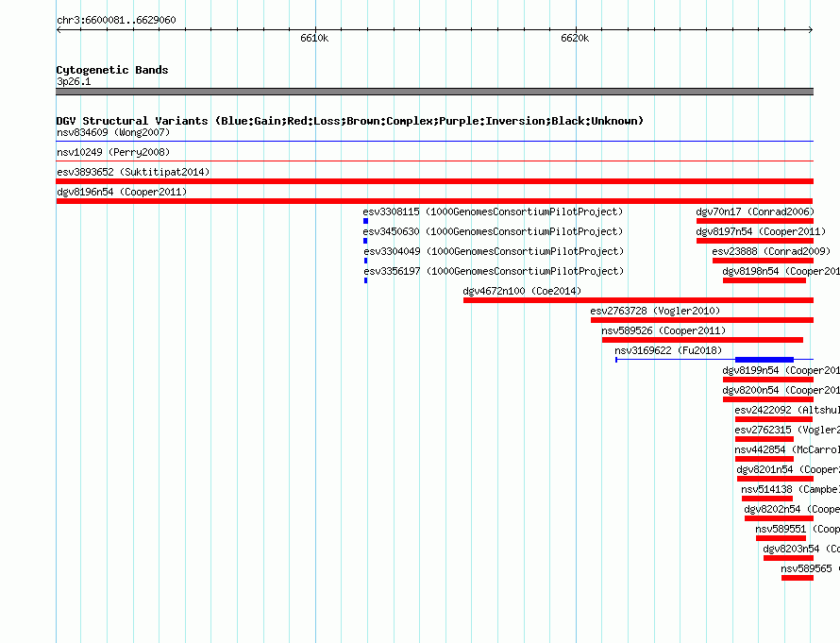Click the red dgv70n17 loss bar
Screen dimensions: 840x643
point(755,221)
